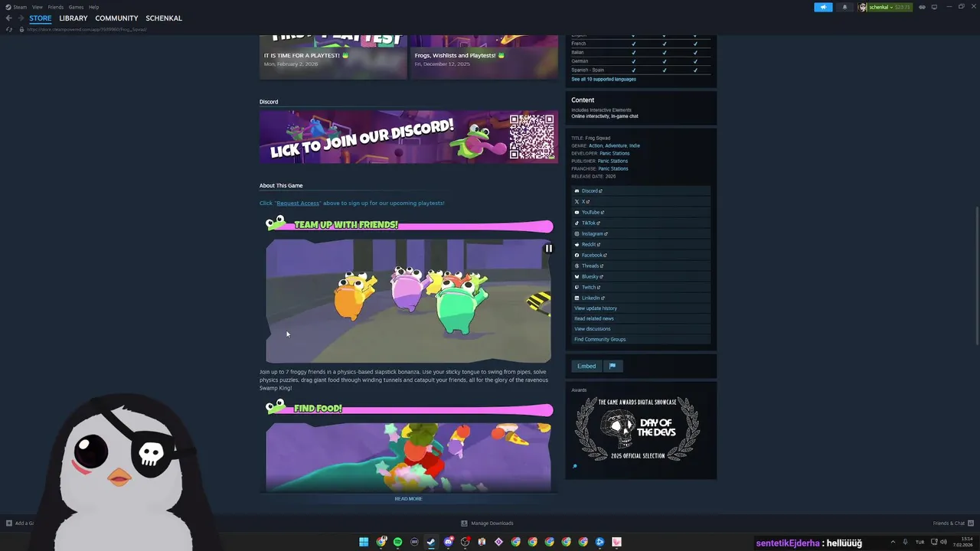This screenshot has width=980, height=551.
Task: Click the Embed button
Action: [x=586, y=366]
